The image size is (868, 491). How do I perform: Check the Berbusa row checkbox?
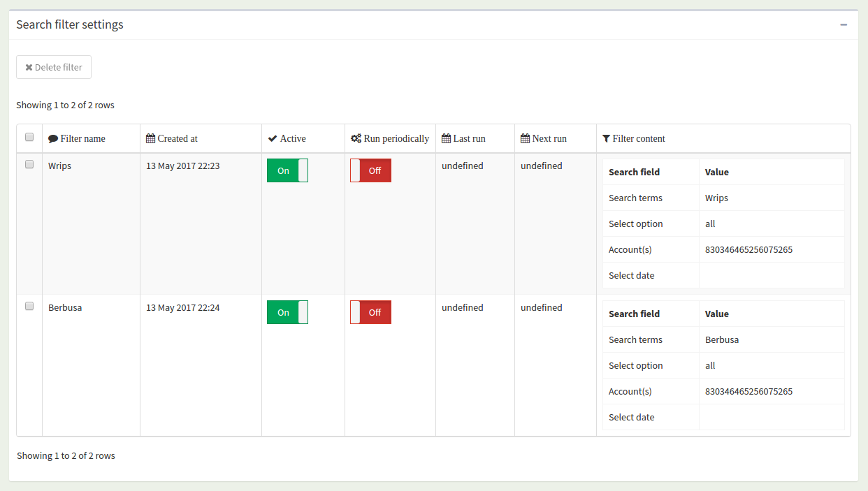29,305
